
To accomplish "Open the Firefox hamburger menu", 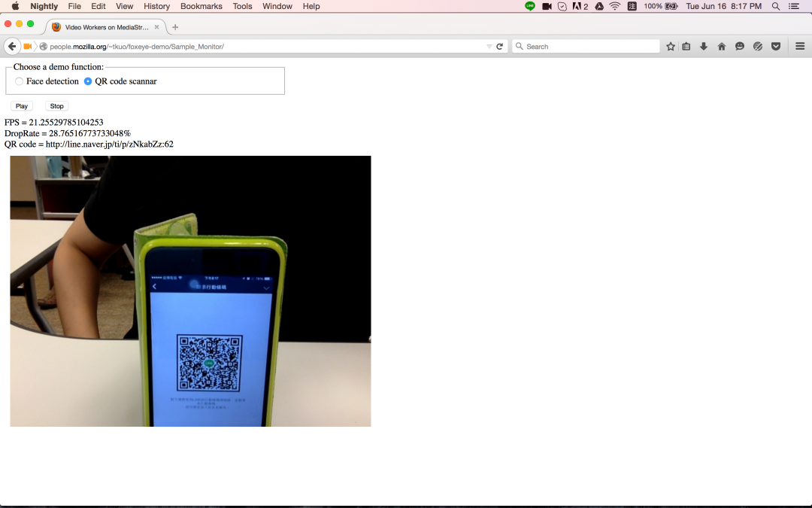I will [x=800, y=47].
